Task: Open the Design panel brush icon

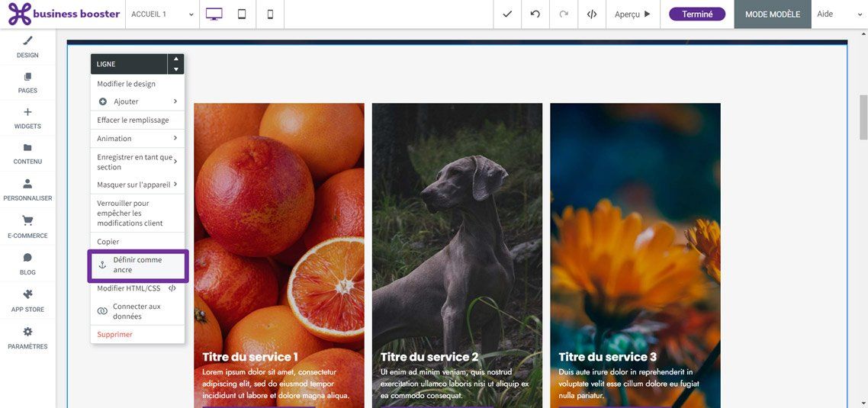Action: pyautogui.click(x=27, y=41)
